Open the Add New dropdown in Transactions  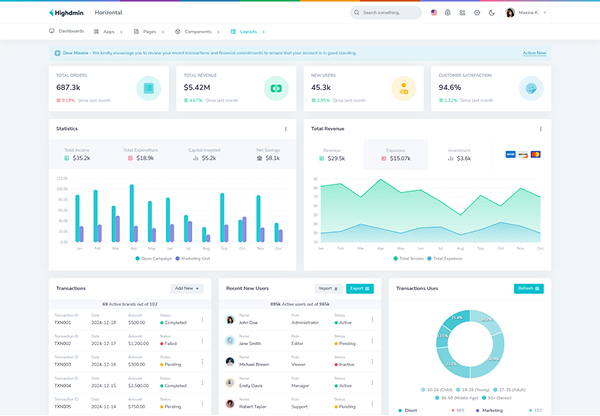pos(187,289)
